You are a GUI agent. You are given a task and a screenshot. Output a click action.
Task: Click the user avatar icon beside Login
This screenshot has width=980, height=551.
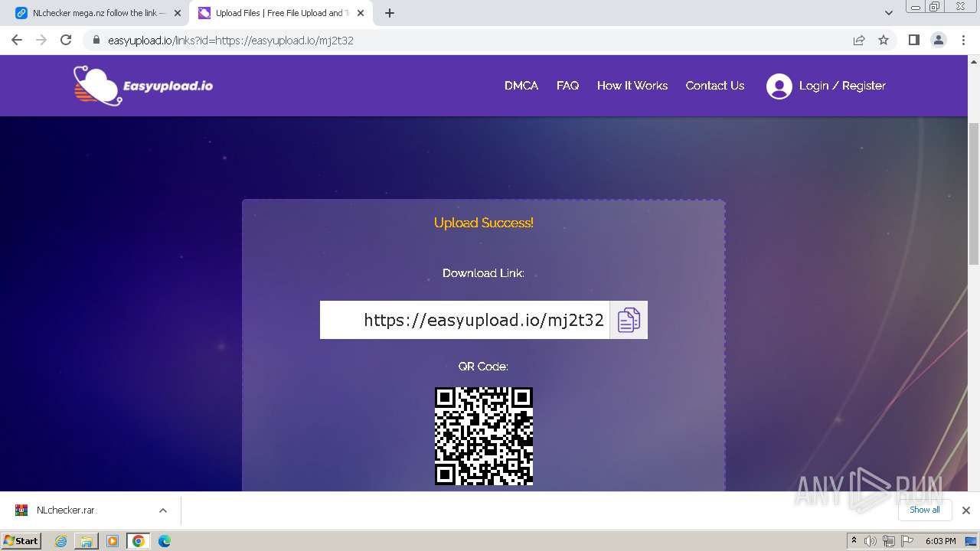(x=779, y=86)
